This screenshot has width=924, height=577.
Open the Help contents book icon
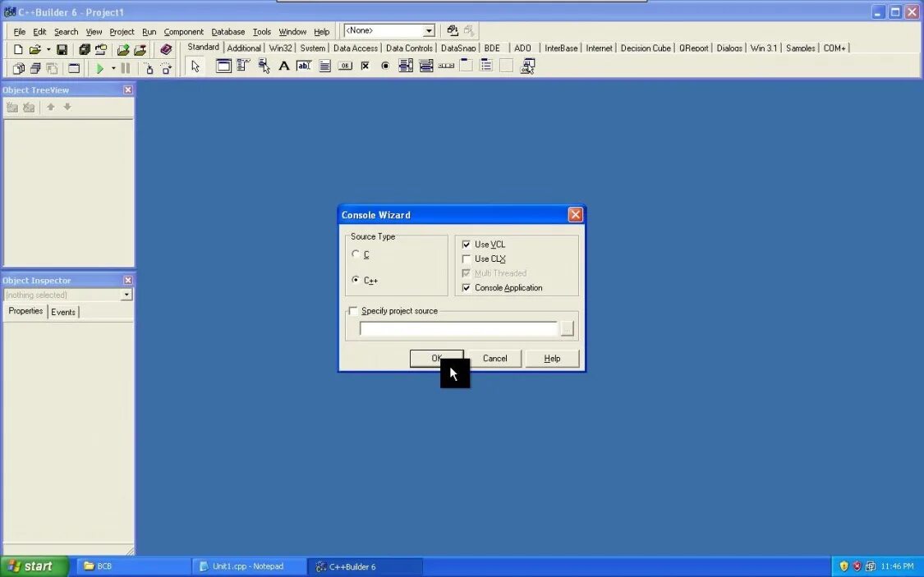166,49
